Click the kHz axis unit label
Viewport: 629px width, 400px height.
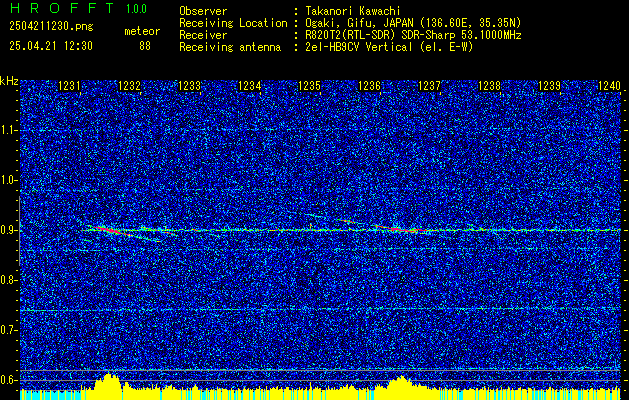9,81
